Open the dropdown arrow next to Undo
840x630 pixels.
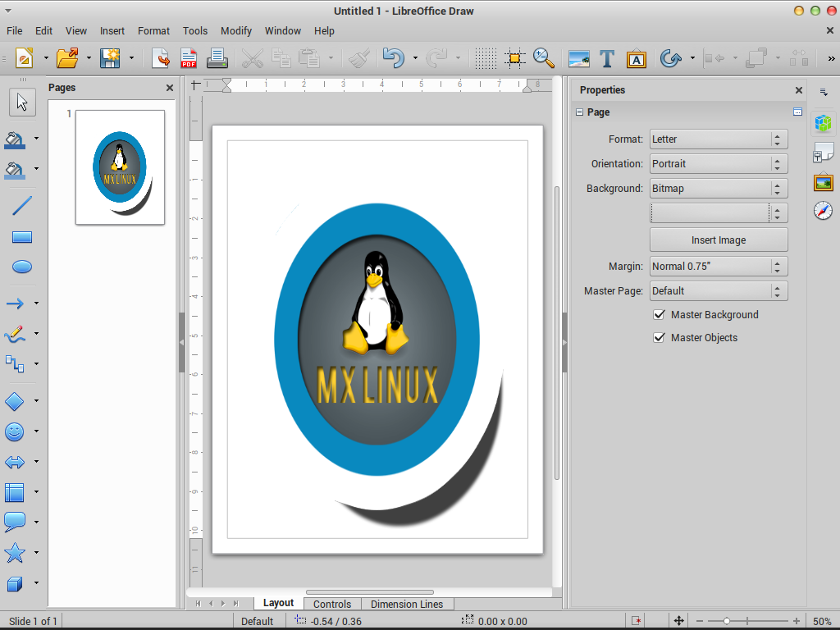[415, 58]
